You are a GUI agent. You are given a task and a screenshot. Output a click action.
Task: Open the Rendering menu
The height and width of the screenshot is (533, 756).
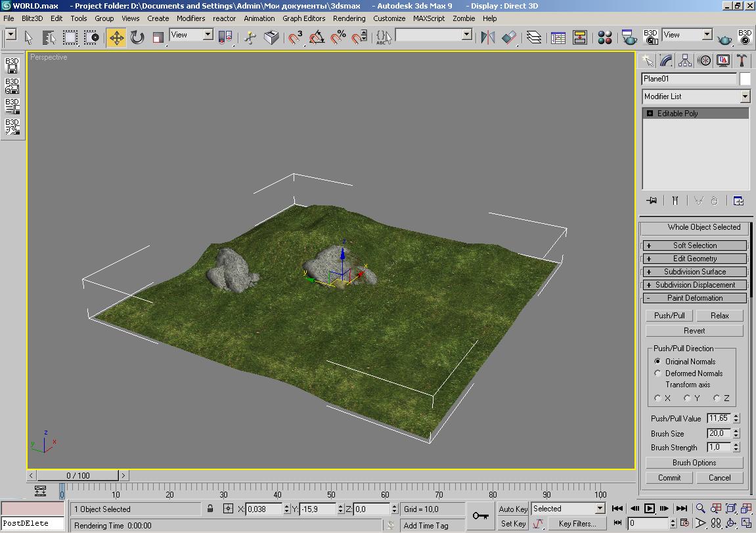click(x=349, y=18)
